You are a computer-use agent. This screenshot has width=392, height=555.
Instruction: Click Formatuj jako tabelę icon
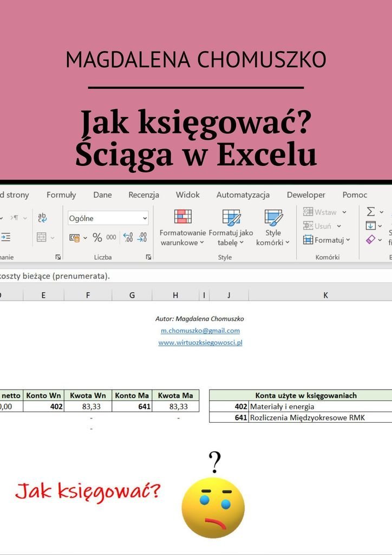pyautogui.click(x=231, y=218)
